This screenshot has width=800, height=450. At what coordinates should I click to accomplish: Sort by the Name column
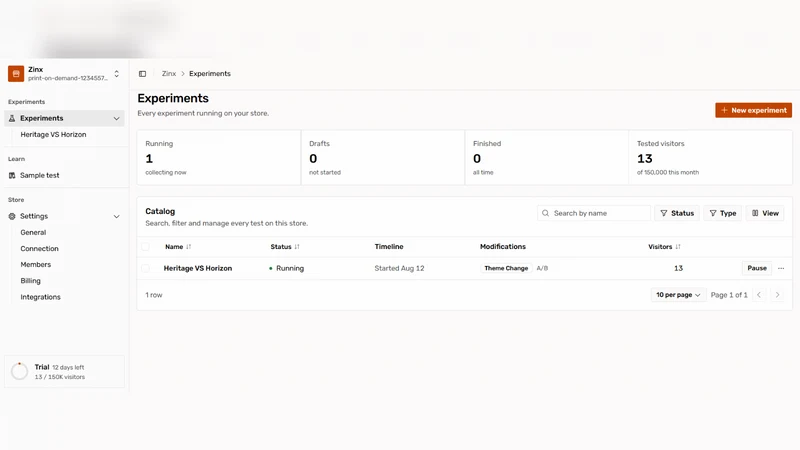(x=178, y=247)
